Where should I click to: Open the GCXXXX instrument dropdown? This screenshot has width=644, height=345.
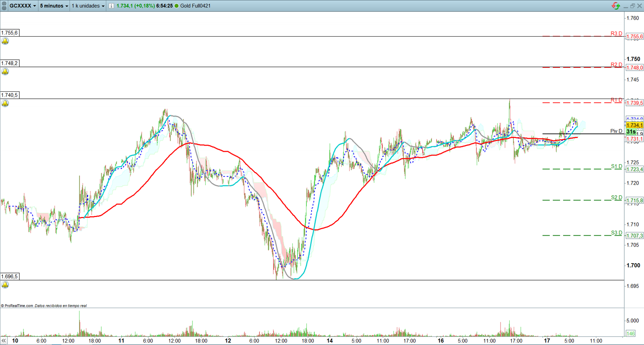point(23,6)
